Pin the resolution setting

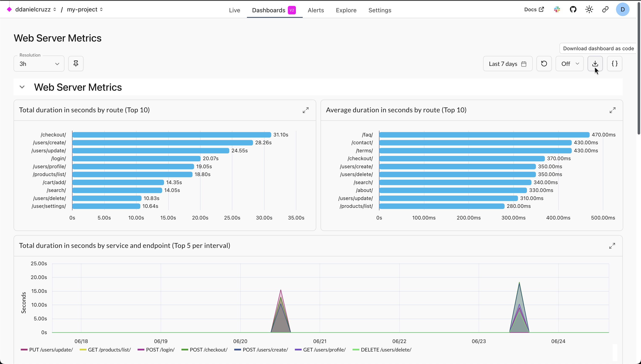tap(76, 64)
